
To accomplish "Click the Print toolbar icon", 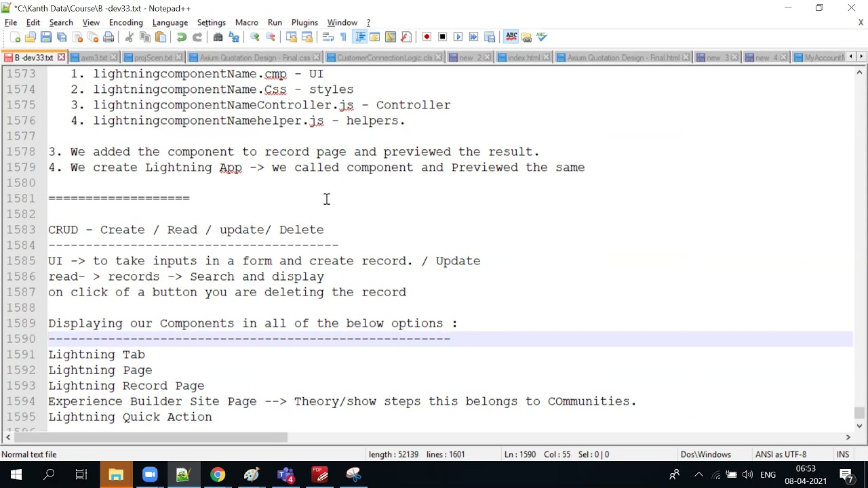I will 108,37.
